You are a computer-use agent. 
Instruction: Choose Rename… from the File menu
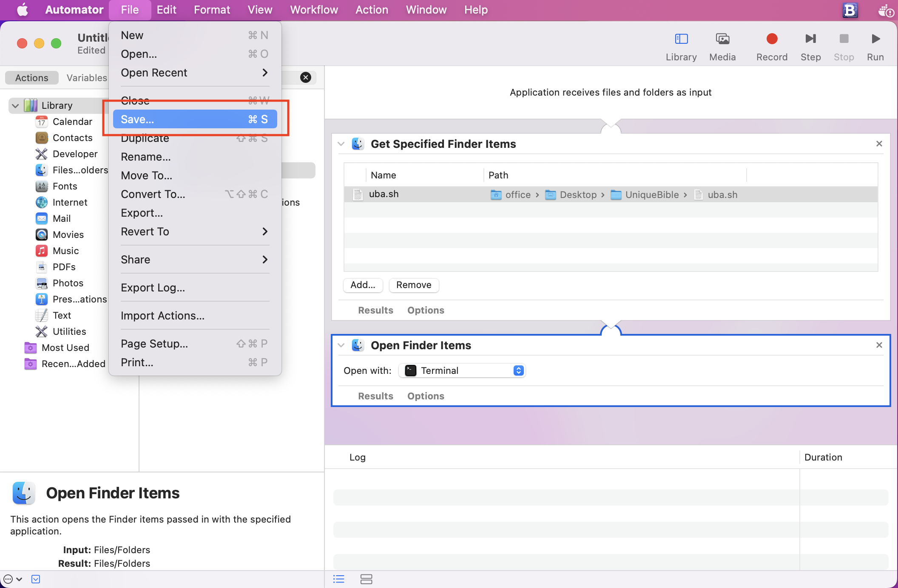coord(195,157)
